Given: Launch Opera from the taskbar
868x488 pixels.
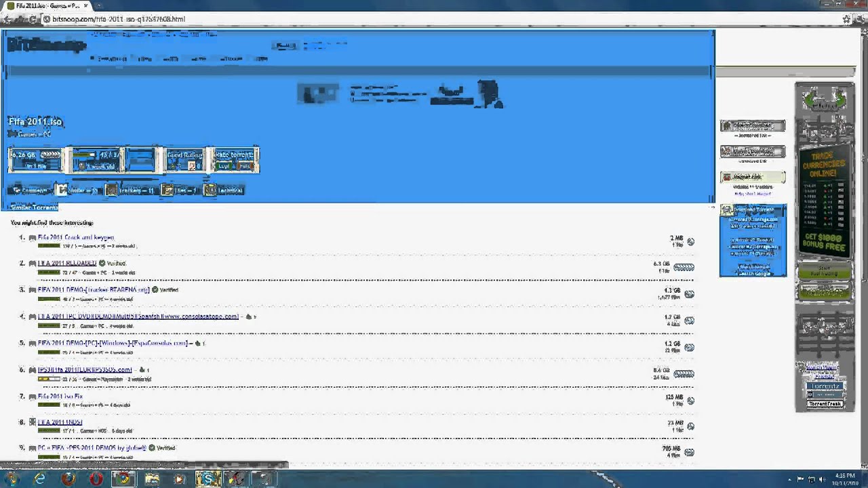Looking at the screenshot, I should click(x=96, y=479).
